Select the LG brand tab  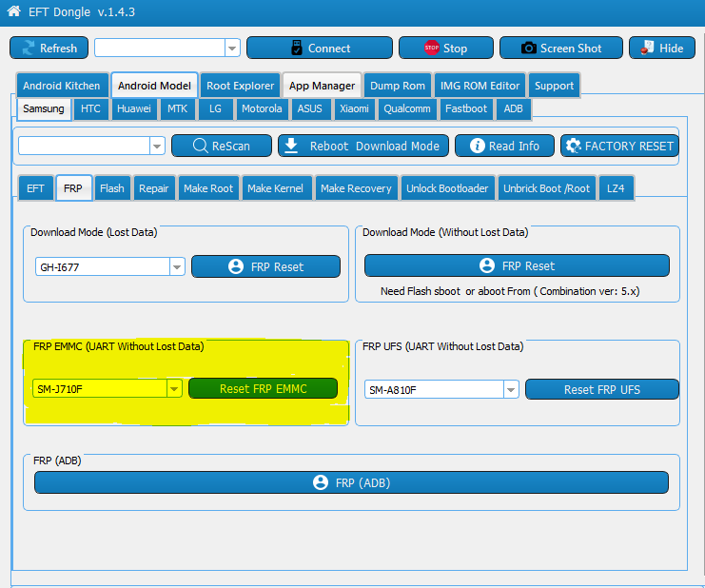click(x=215, y=108)
